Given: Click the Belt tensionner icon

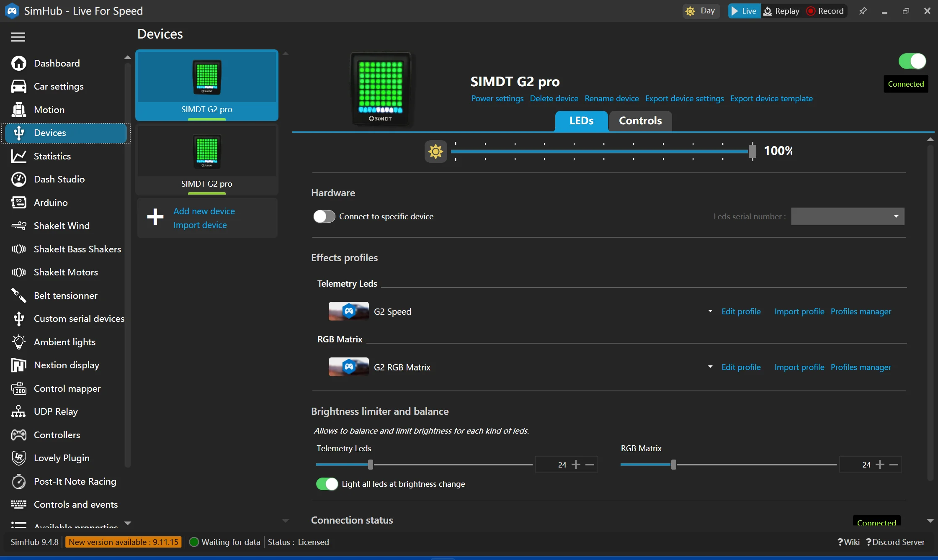Looking at the screenshot, I should tap(19, 295).
